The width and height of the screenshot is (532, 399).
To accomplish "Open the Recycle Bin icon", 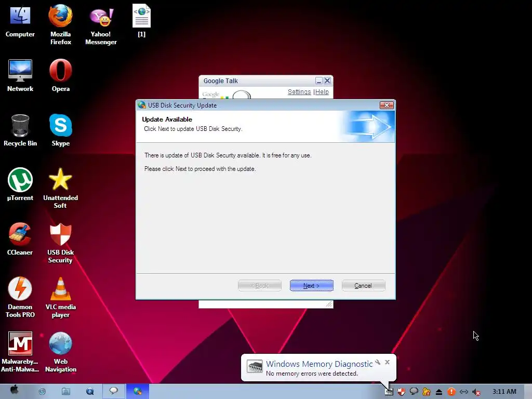I will coord(20,130).
